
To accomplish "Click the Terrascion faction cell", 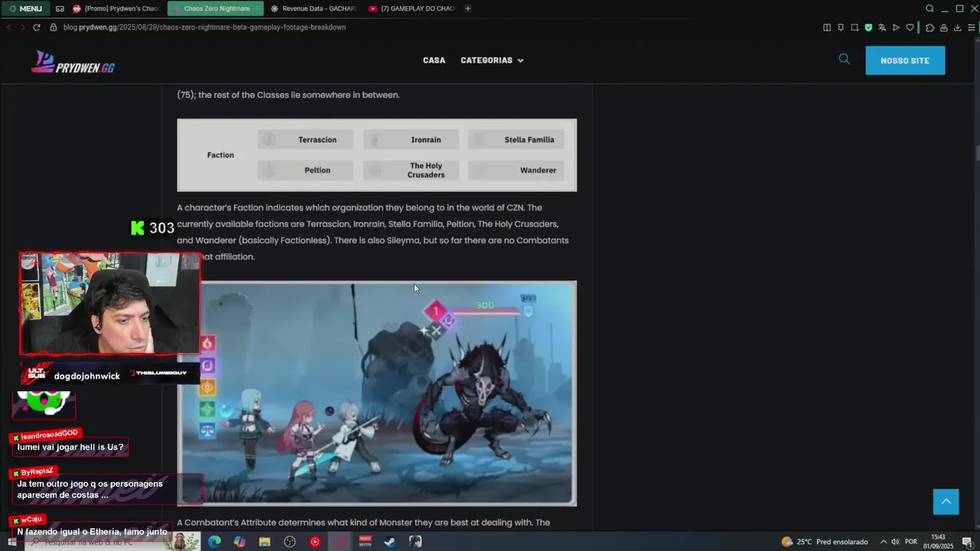I will coord(306,139).
